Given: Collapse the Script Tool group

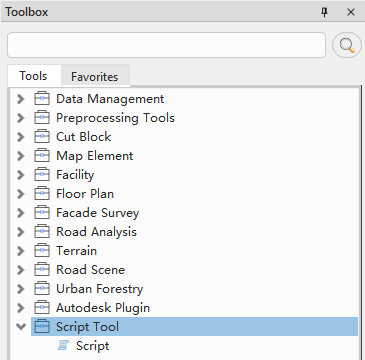Looking at the screenshot, I should (21, 327).
